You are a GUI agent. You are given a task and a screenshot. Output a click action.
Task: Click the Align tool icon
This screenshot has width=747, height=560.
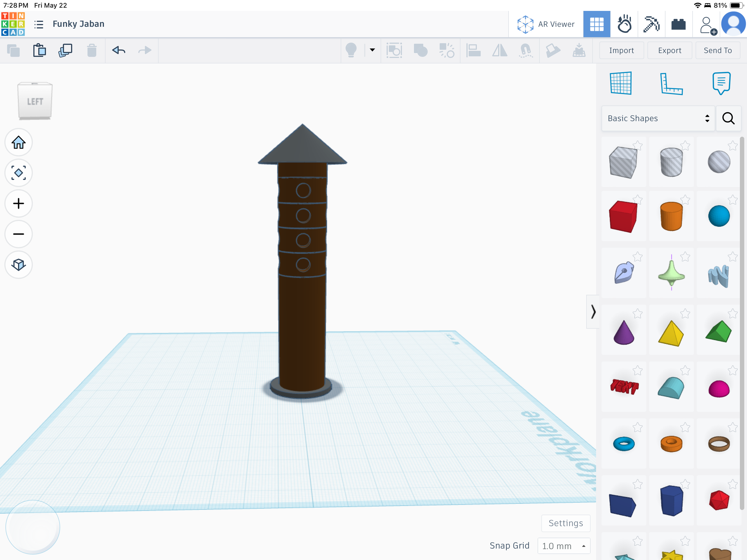(473, 51)
